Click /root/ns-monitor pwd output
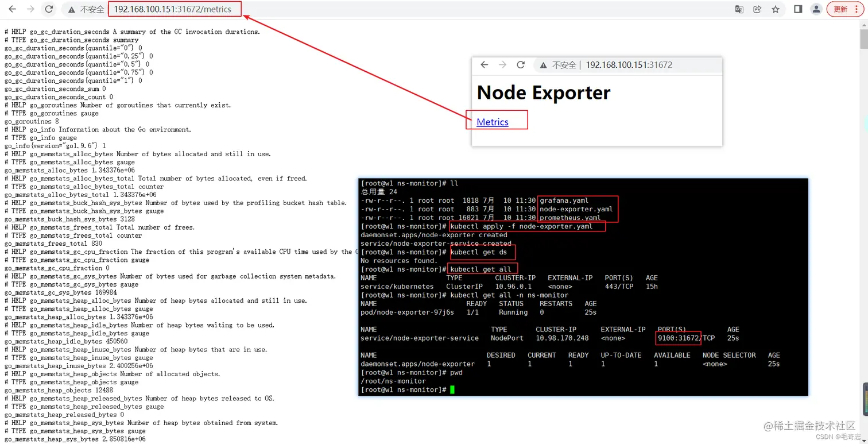This screenshot has height=444, width=868. [393, 381]
